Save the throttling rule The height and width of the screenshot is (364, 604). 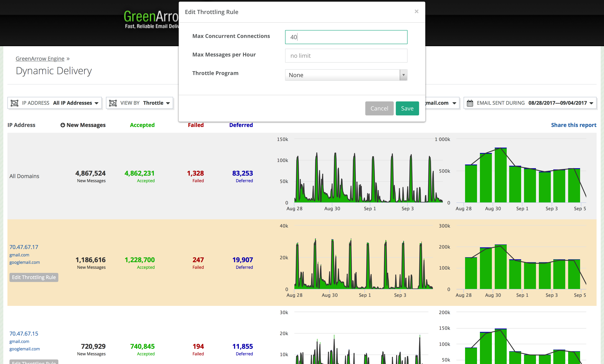[x=407, y=108]
